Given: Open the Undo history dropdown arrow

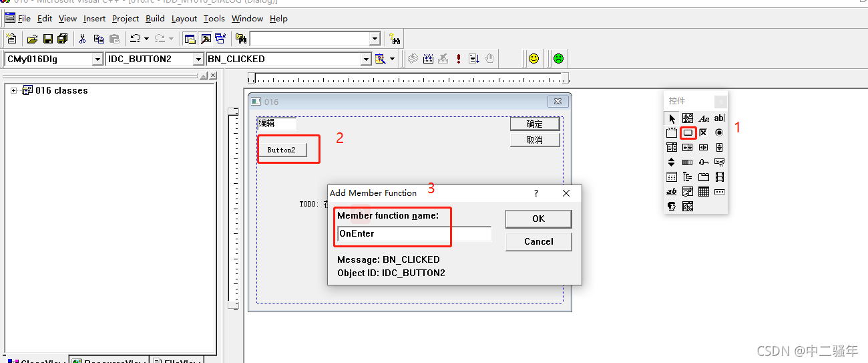Looking at the screenshot, I should tap(146, 39).
